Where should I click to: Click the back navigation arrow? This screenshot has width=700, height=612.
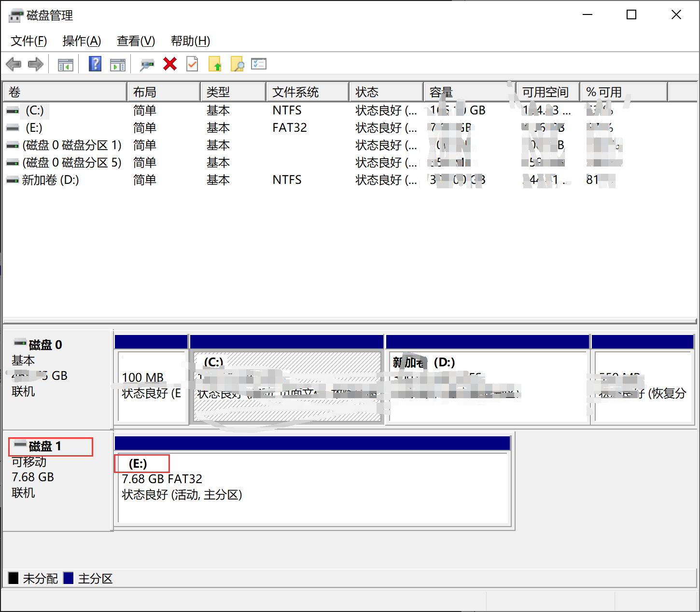[13, 64]
